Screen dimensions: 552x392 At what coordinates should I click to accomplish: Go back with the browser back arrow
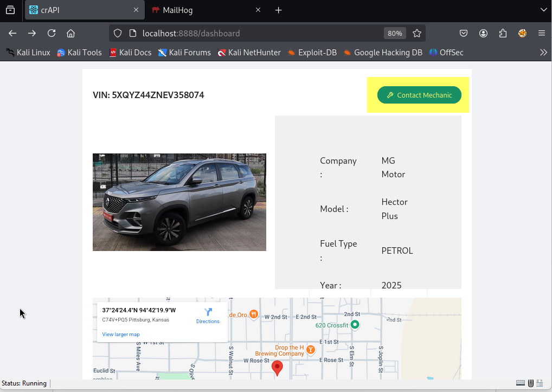click(x=12, y=34)
